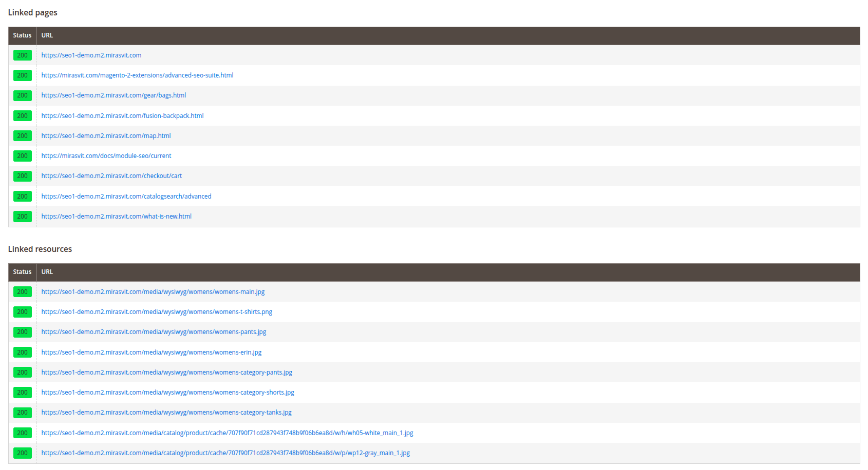
Task: Open the womens-t-shirts.png resource link
Action: point(157,311)
